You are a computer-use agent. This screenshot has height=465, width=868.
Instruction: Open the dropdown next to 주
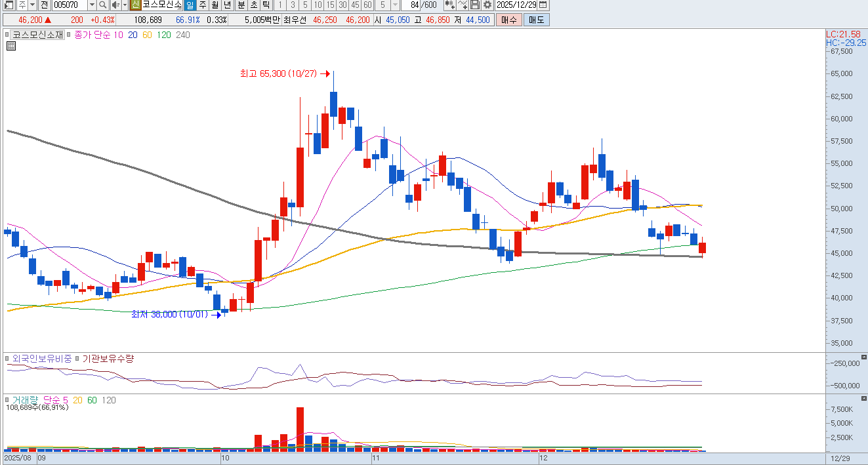[32, 5]
